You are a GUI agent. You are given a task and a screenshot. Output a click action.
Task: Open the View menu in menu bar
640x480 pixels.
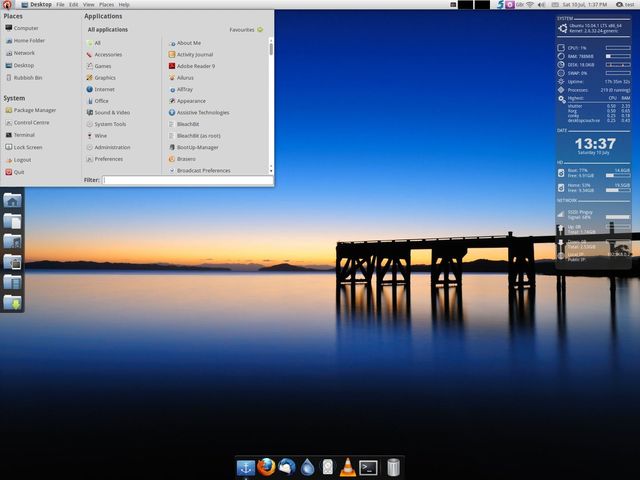tap(89, 5)
